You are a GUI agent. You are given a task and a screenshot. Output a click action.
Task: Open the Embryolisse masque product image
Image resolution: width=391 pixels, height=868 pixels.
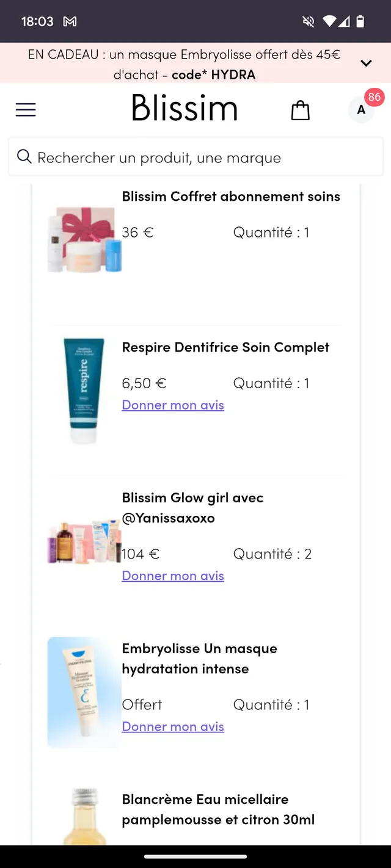tap(84, 692)
